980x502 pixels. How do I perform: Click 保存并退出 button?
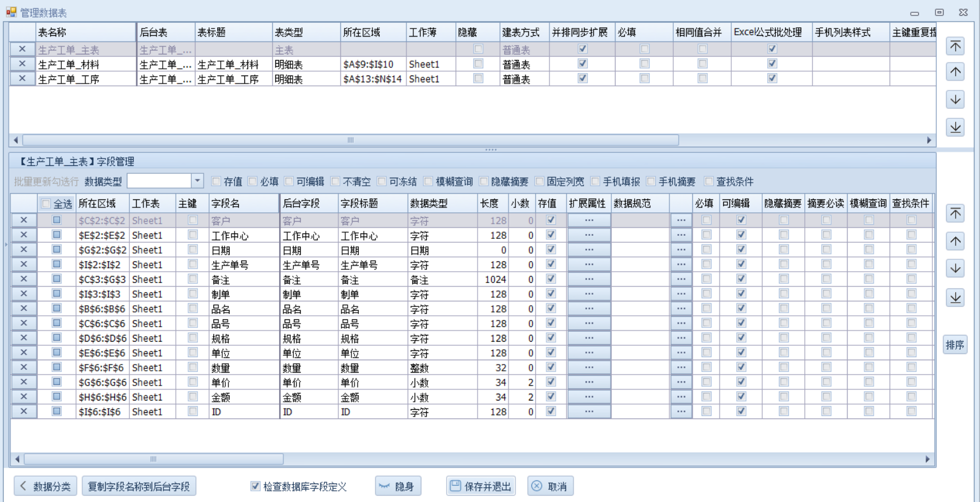(481, 487)
